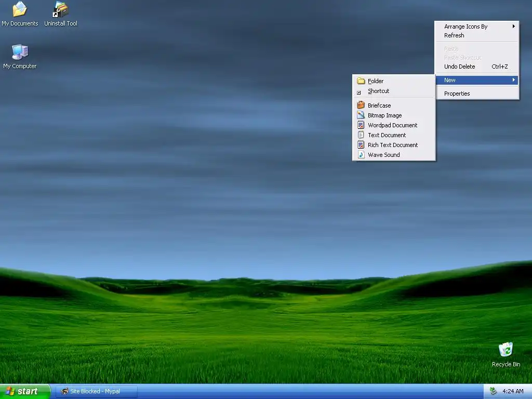Create a new Shortcut from submenu
Viewport: 532px width, 399px height.
(394, 91)
